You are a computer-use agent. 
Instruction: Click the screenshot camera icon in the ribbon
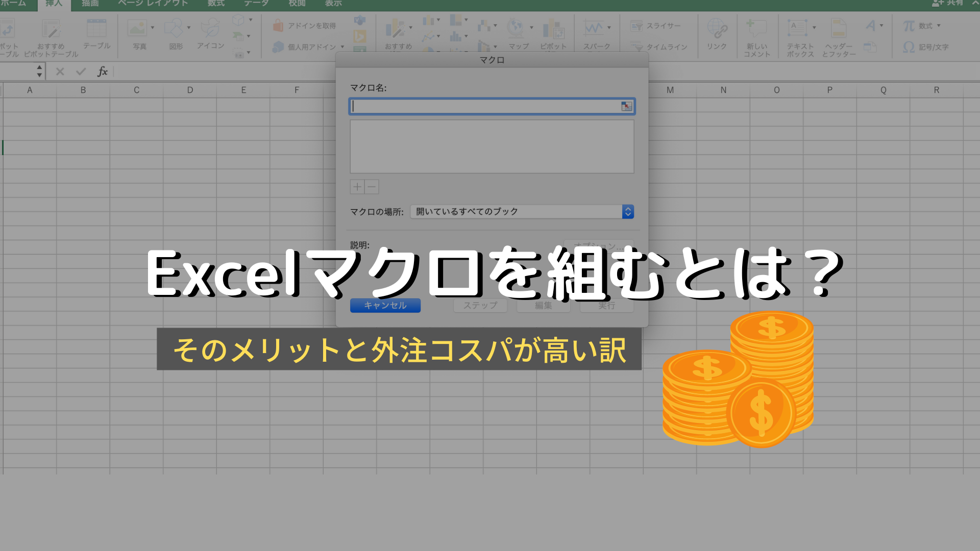tap(238, 53)
